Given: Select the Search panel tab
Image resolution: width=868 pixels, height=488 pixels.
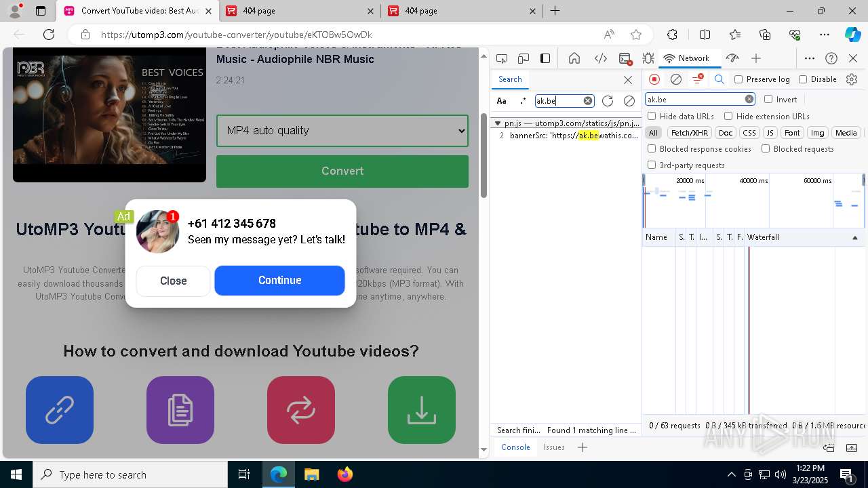Looking at the screenshot, I should click(x=510, y=79).
